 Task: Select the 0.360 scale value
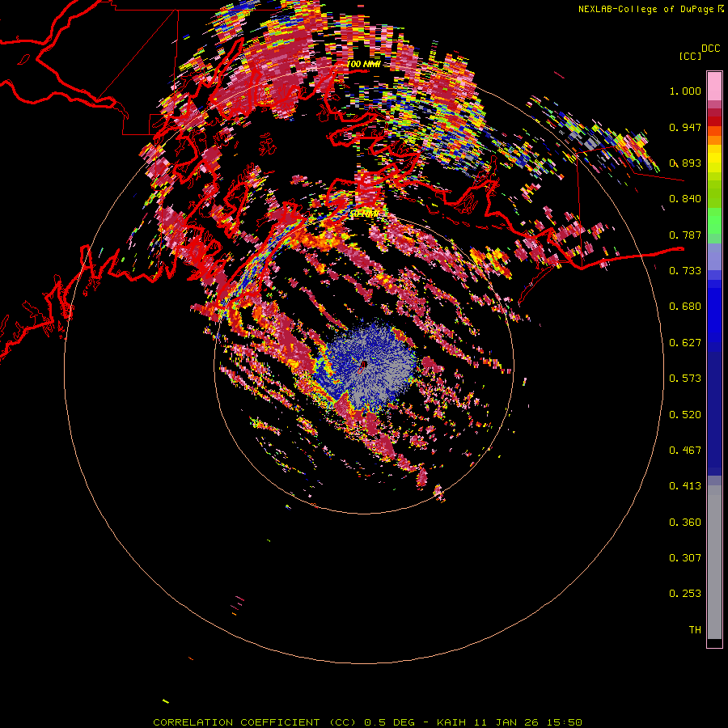[685, 523]
